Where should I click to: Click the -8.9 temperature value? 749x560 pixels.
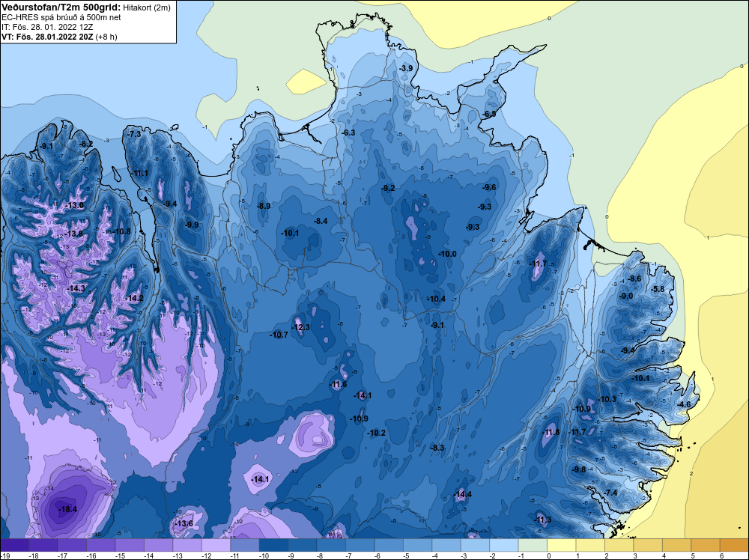pos(264,206)
